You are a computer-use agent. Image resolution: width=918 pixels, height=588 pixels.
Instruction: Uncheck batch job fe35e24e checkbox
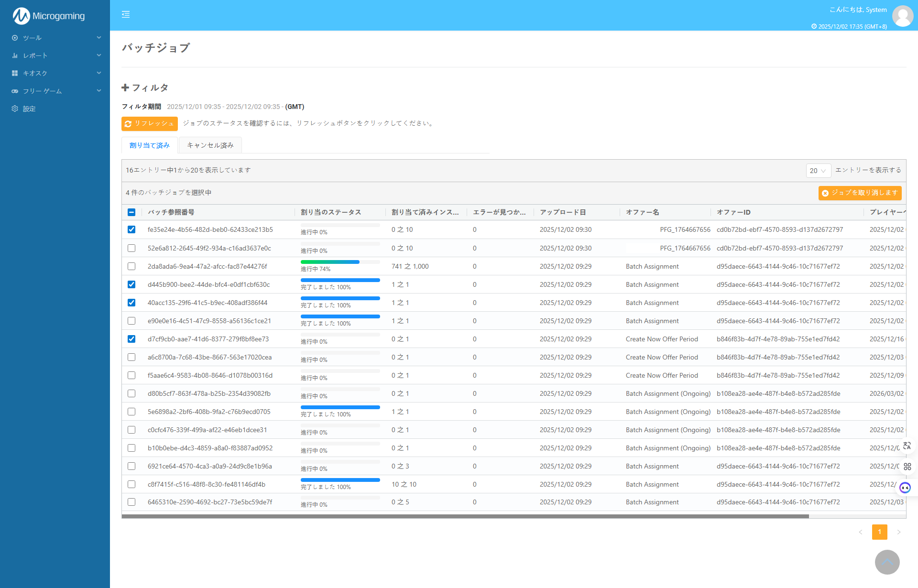(x=131, y=230)
